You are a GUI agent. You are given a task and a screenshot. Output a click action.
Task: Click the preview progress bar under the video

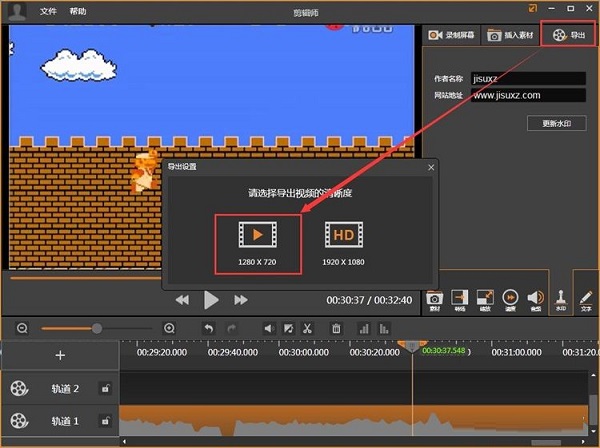[x=86, y=278]
